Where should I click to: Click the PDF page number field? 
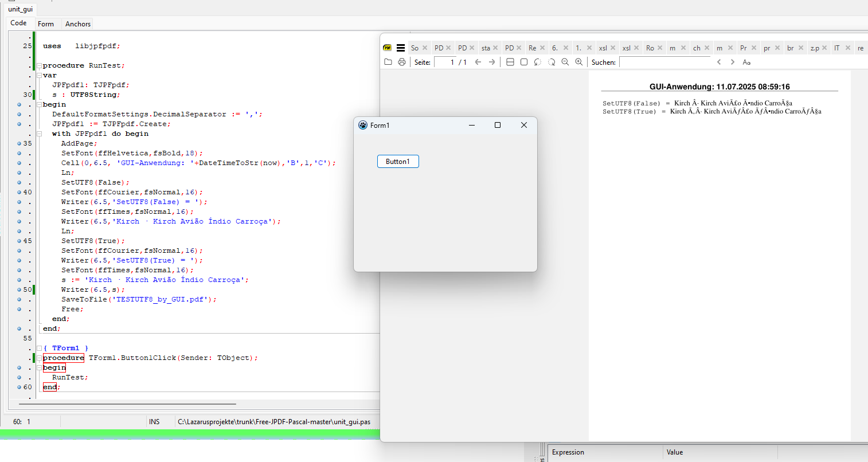445,62
